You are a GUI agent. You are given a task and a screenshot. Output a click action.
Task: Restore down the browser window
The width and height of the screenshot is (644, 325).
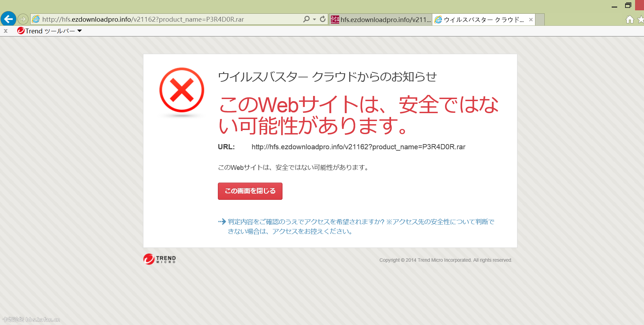pos(628,6)
